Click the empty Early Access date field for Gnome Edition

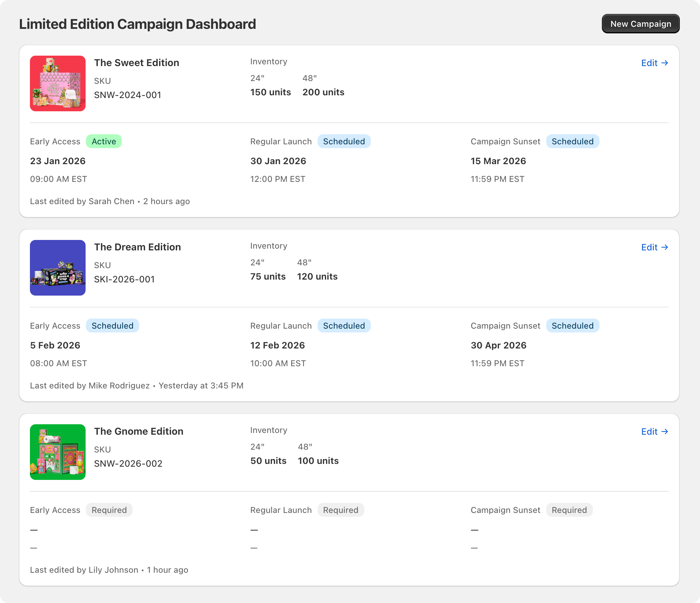33,529
